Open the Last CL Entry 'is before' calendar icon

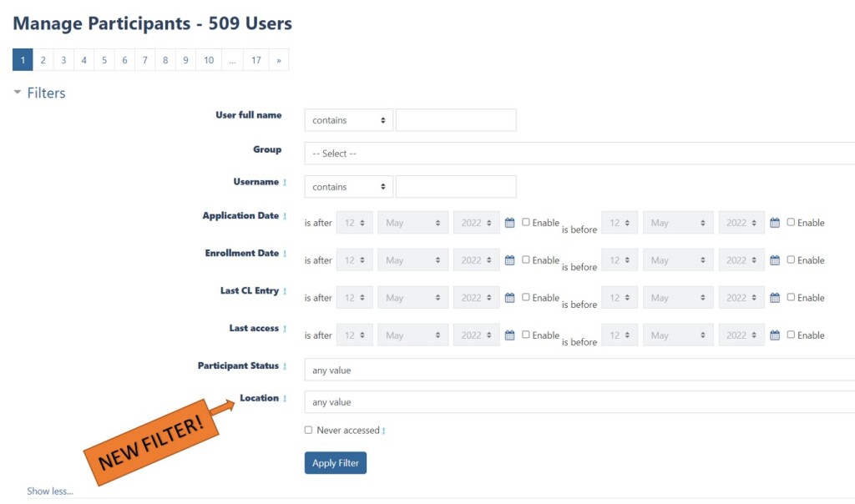pos(775,298)
